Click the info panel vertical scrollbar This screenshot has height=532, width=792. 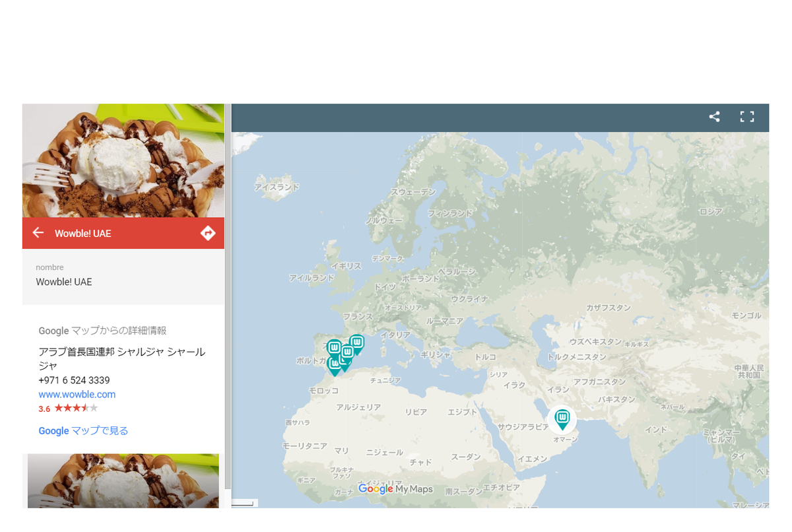(228, 297)
